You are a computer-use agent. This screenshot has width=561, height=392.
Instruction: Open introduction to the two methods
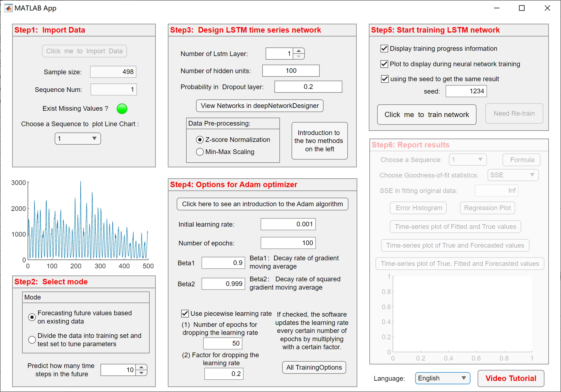click(x=320, y=141)
